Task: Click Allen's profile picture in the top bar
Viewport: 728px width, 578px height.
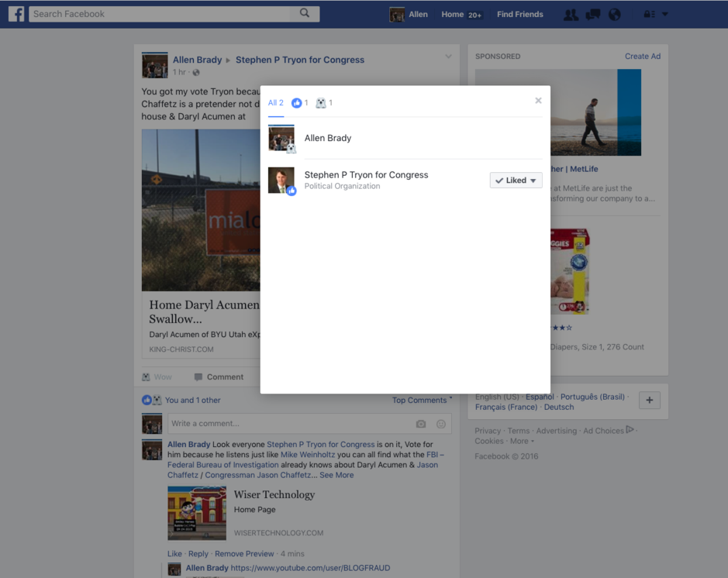Action: [397, 15]
